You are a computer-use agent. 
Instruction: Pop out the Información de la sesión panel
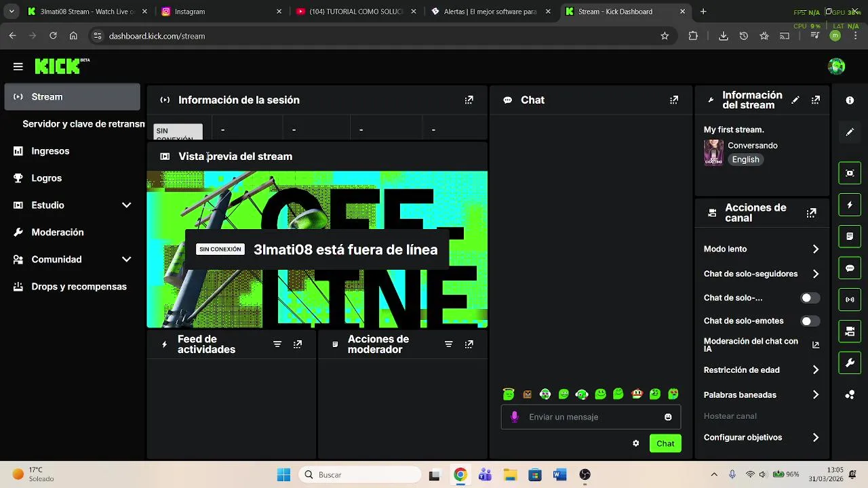[x=469, y=100]
